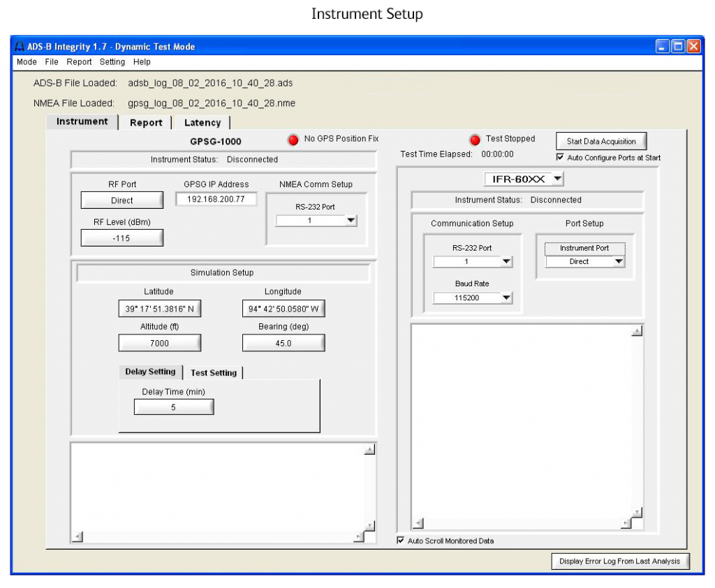Click the IFR monitored data text area
Screen dimensions: 715x588
pyautogui.click(x=522, y=422)
